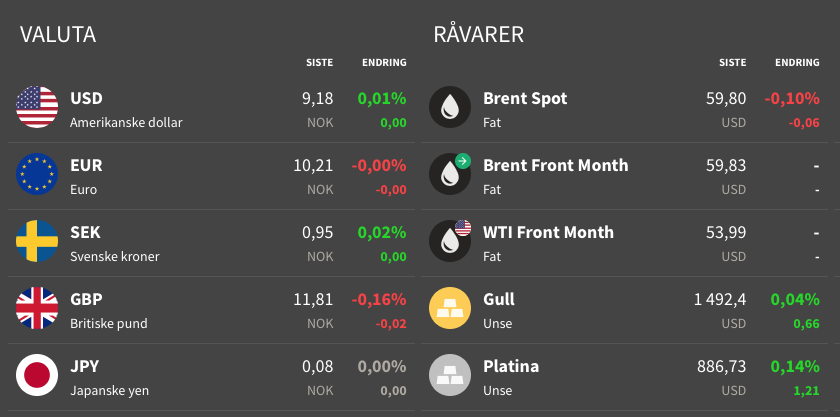This screenshot has width=840, height=417.
Task: Click the GBP change percentage -0,16%
Action: 379,299
